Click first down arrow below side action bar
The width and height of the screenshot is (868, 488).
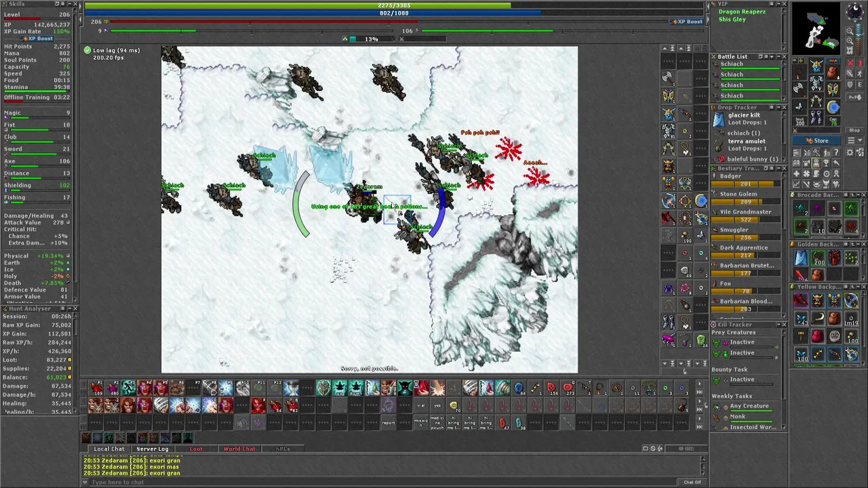click(665, 364)
